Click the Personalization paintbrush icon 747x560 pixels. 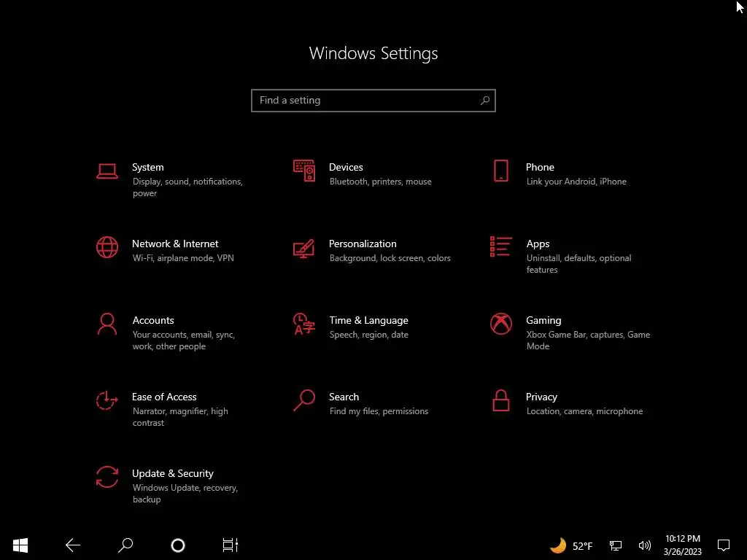pos(304,248)
